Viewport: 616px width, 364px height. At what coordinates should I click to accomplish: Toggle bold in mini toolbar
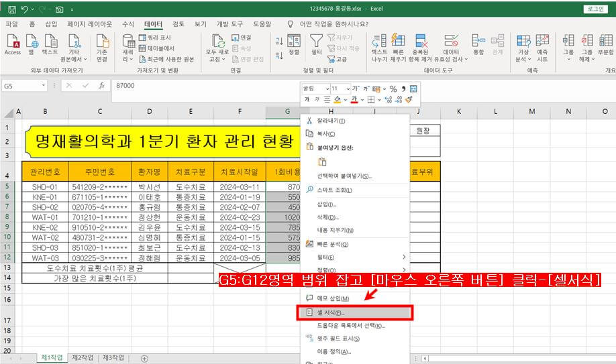pyautogui.click(x=307, y=100)
